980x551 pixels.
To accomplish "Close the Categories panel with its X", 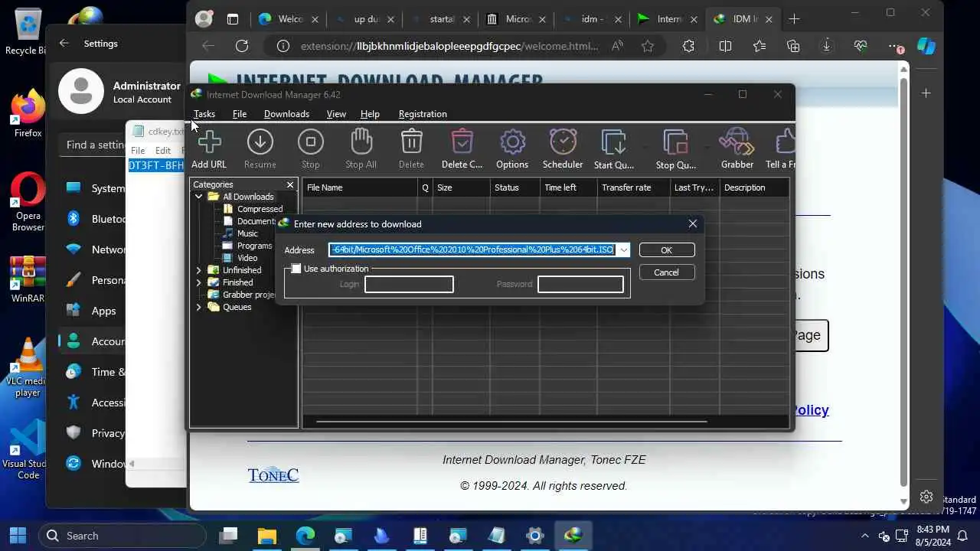I will [x=290, y=184].
